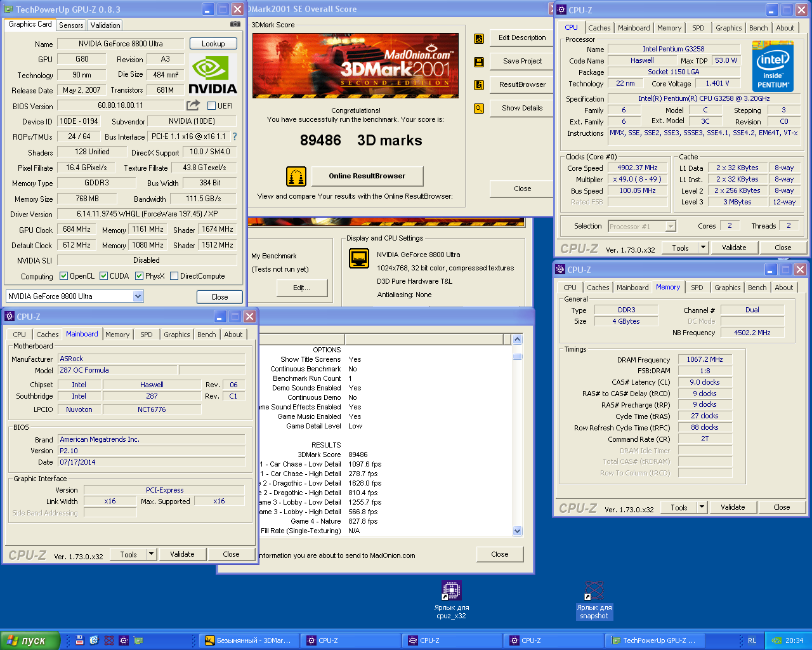
Task: Click Validate in CPU-Z Memory window
Action: (733, 507)
